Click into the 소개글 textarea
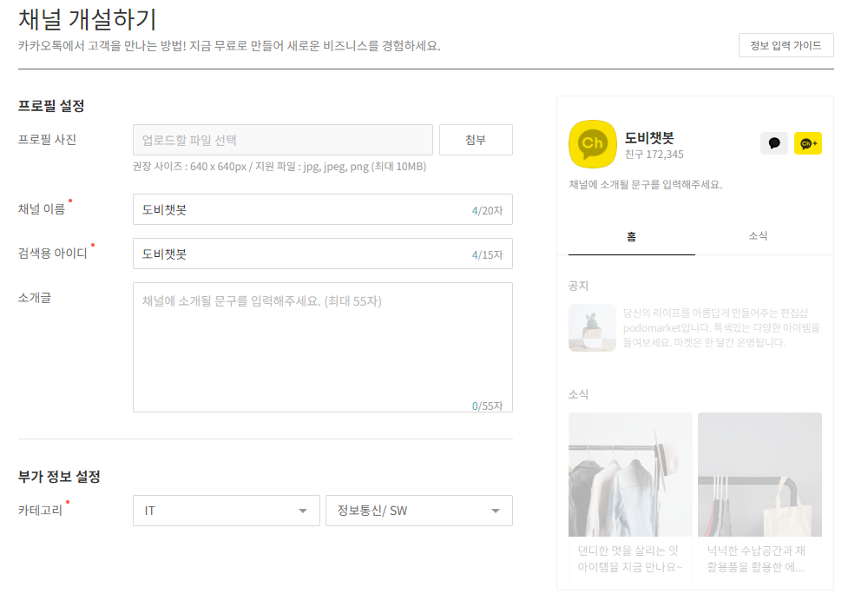This screenshot has height=607, width=868. 323,347
